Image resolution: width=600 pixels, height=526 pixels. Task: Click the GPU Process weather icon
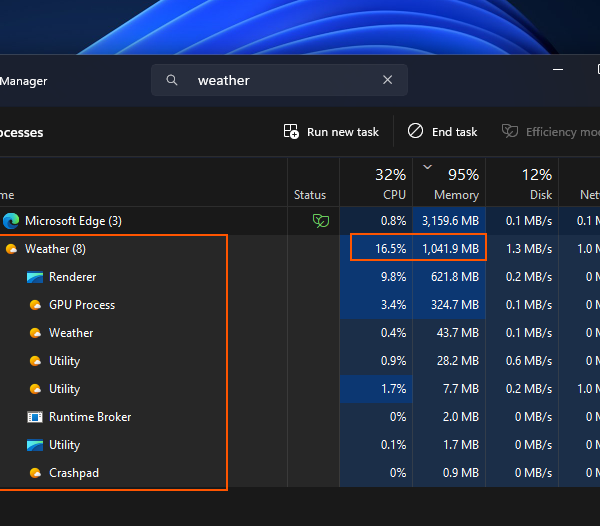point(35,305)
